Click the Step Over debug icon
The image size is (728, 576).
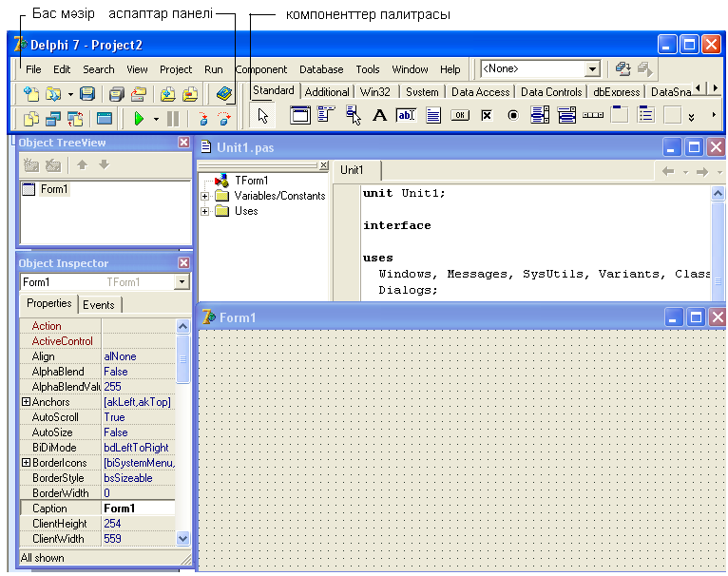(x=224, y=119)
